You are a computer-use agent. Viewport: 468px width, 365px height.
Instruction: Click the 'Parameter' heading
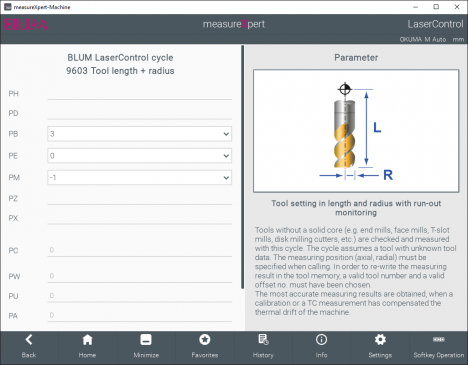pos(356,58)
